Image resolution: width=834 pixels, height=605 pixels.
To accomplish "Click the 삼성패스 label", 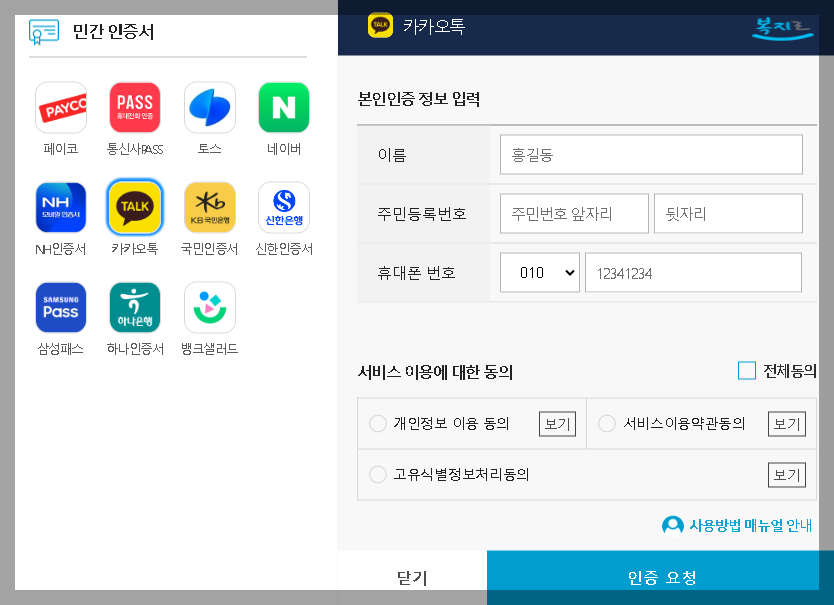I will [61, 349].
